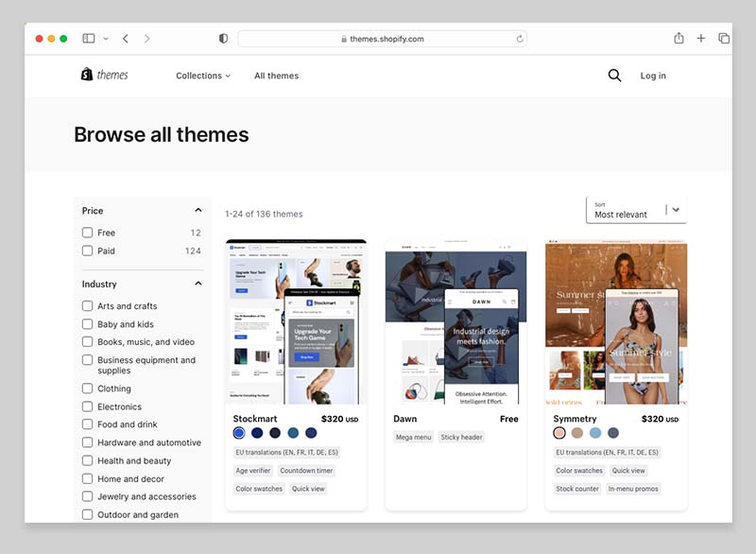756x554 pixels.
Task: Open the search magnifier icon
Action: tap(614, 76)
